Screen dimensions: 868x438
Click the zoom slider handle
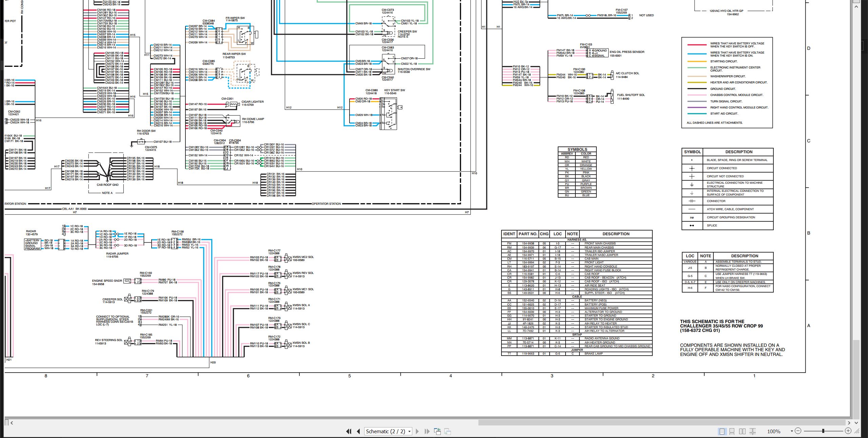click(823, 431)
